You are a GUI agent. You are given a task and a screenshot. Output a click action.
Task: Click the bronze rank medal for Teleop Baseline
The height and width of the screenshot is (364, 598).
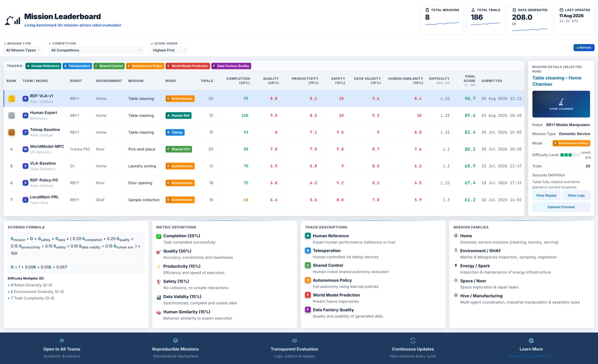(x=12, y=132)
